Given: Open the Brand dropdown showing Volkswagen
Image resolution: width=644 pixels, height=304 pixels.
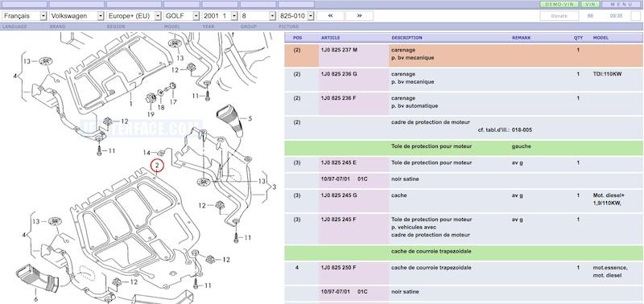Looking at the screenshot, I should (x=76, y=16).
